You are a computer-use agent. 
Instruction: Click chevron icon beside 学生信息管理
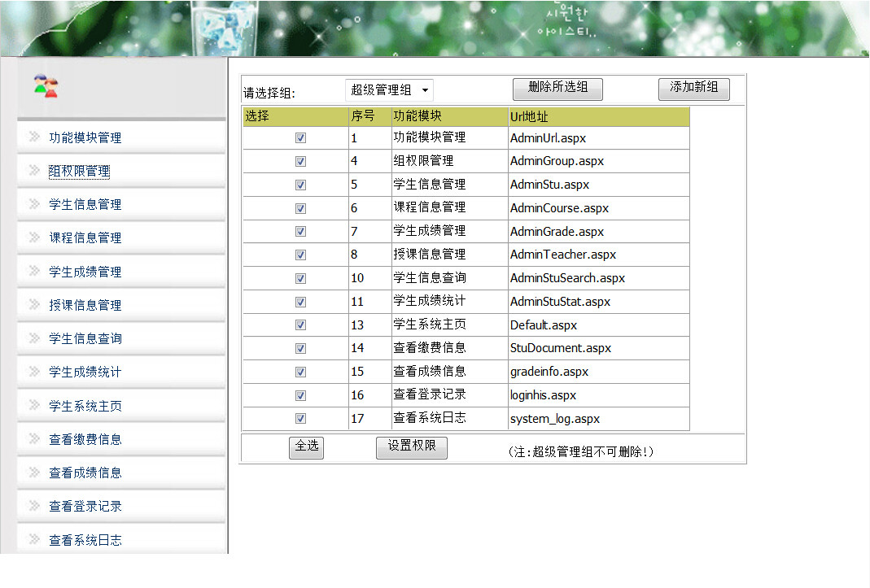34,204
